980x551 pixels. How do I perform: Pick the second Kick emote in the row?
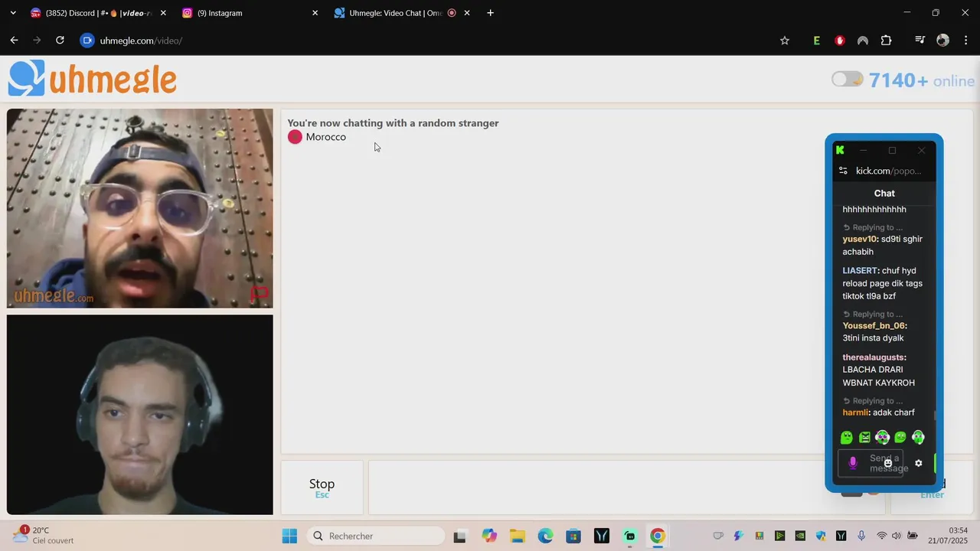pyautogui.click(x=864, y=438)
